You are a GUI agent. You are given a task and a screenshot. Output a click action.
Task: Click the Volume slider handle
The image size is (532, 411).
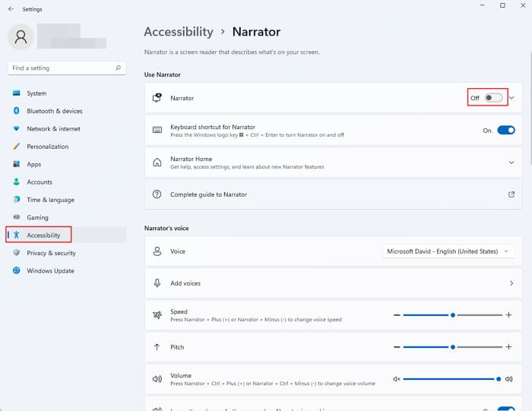(x=499, y=379)
